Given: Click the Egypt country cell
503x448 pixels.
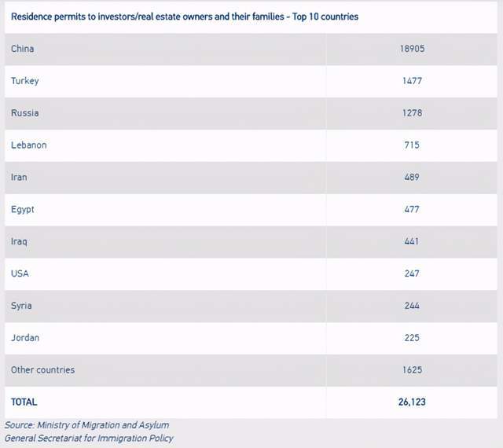Looking at the screenshot, I should tap(23, 210).
